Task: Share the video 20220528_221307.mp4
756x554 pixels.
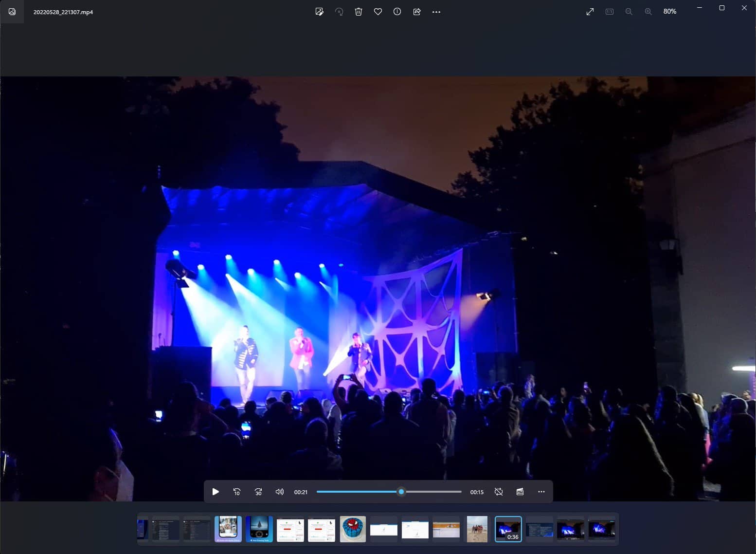Action: click(x=417, y=12)
